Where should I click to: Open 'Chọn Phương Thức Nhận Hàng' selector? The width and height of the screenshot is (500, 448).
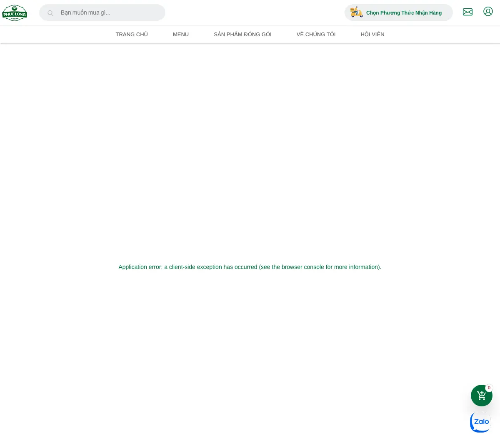(x=398, y=12)
